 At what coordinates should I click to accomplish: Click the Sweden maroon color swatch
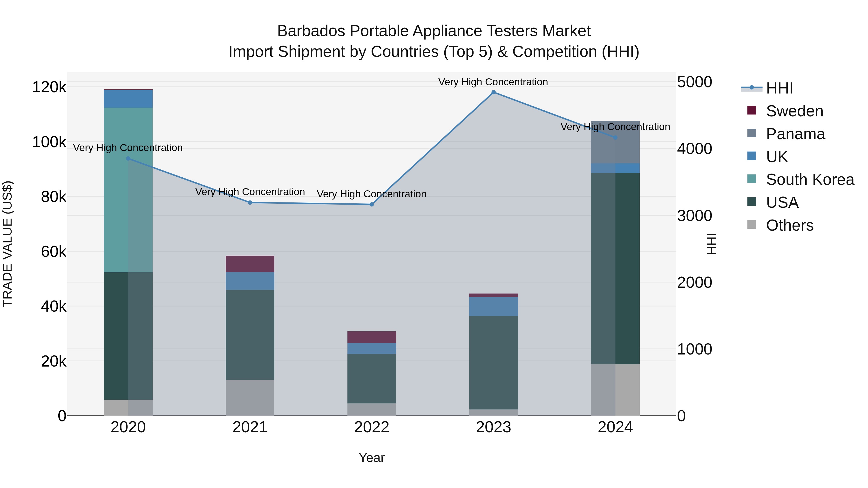pos(751,110)
